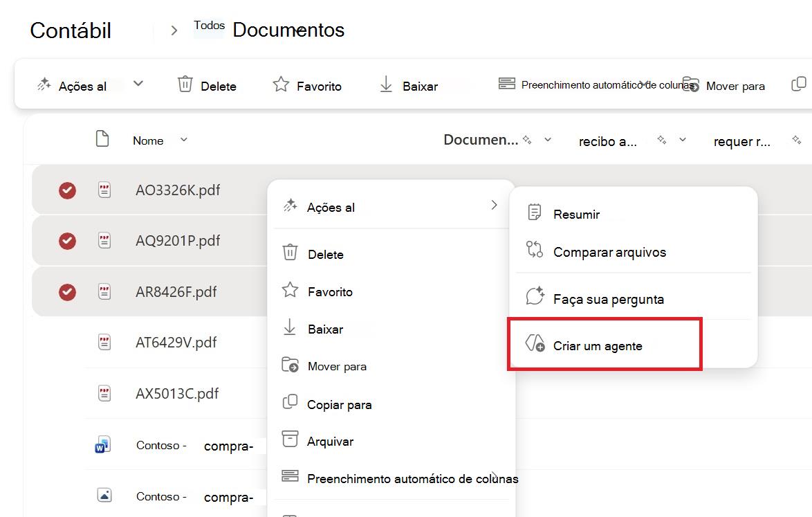Choose Copiar para from the context menu

(x=391, y=404)
